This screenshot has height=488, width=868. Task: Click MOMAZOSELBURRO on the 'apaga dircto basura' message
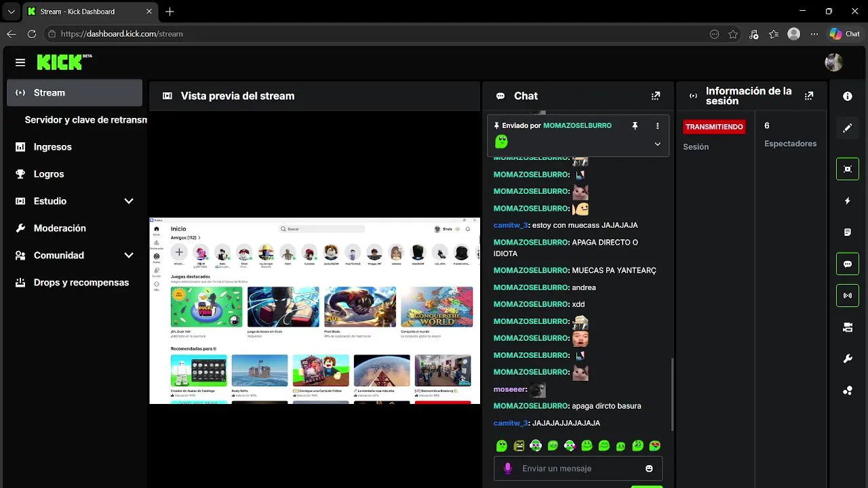531,406
